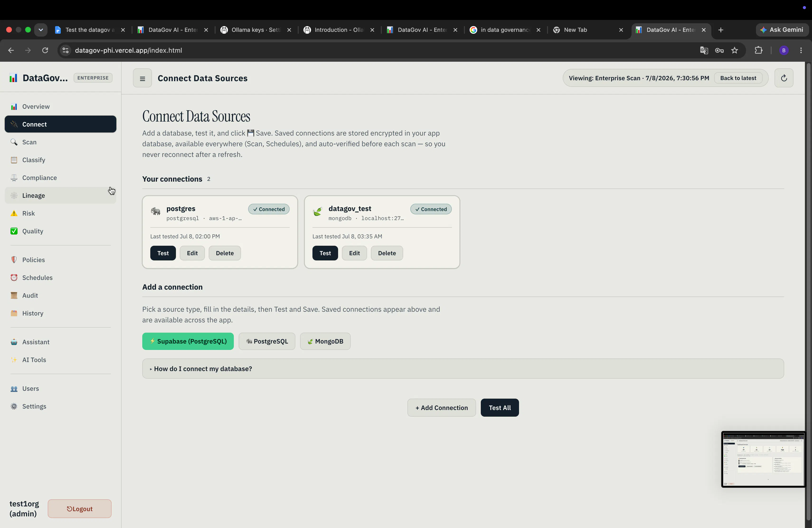Open the Scan page in sidebar
This screenshot has width=812, height=528.
coord(60,142)
